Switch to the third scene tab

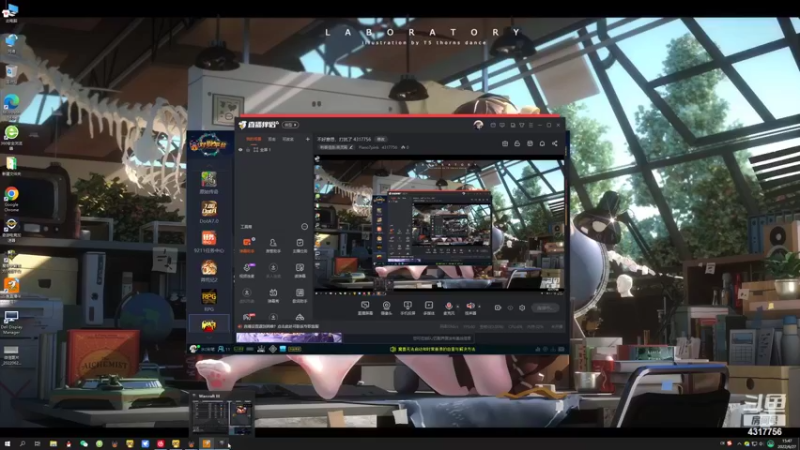tap(288, 139)
